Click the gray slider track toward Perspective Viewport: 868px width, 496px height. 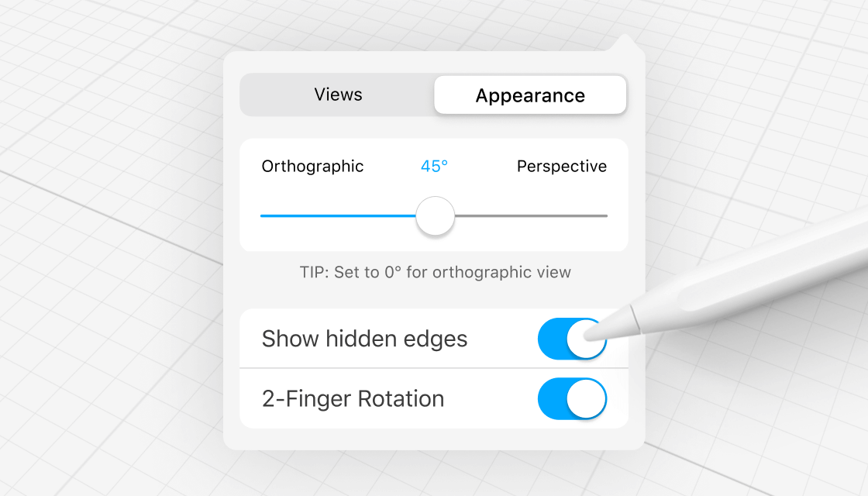coord(535,216)
